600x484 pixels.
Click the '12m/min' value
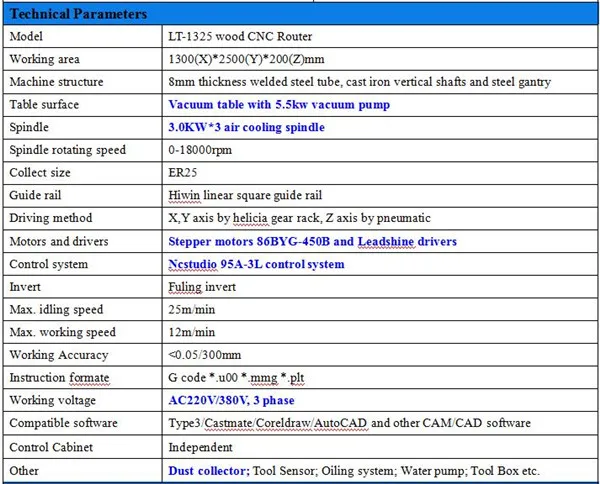(191, 332)
